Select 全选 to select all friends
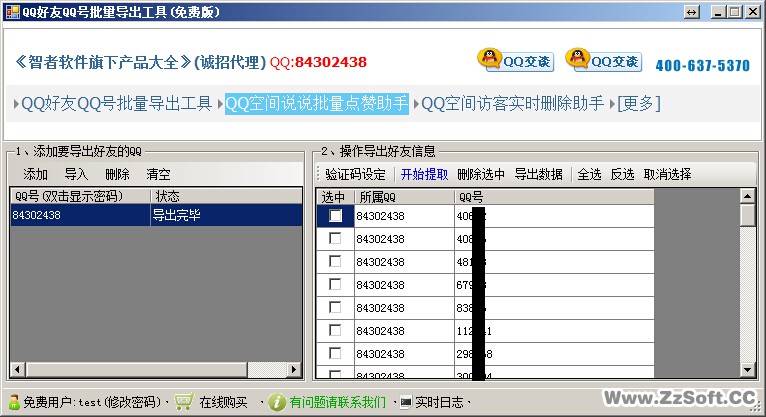Screen dimensions: 766x417 click(x=589, y=174)
